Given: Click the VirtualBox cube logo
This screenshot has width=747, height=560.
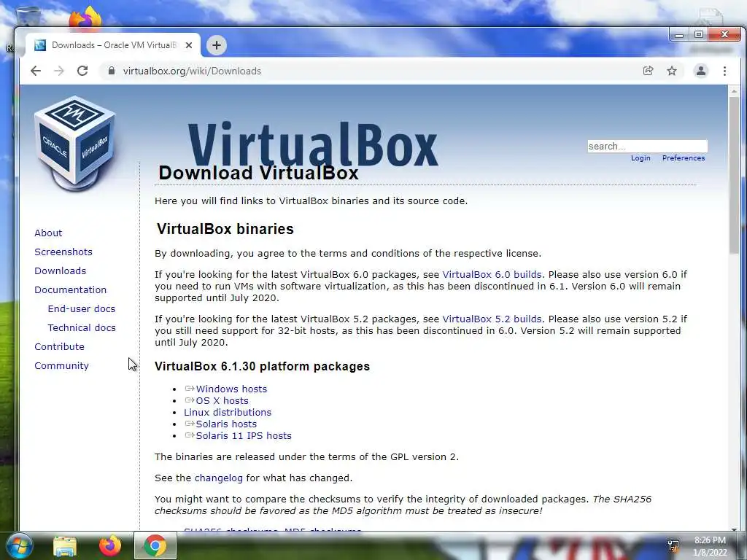Looking at the screenshot, I should click(75, 143).
